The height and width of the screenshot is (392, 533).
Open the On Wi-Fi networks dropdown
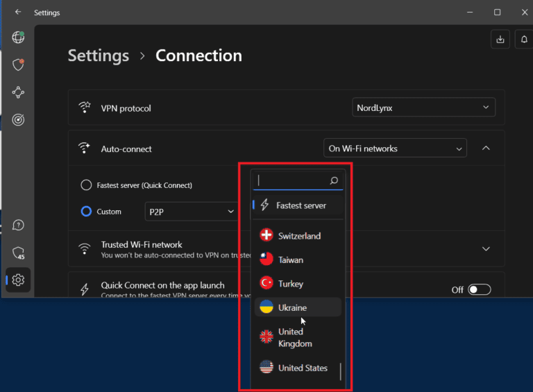(x=395, y=148)
